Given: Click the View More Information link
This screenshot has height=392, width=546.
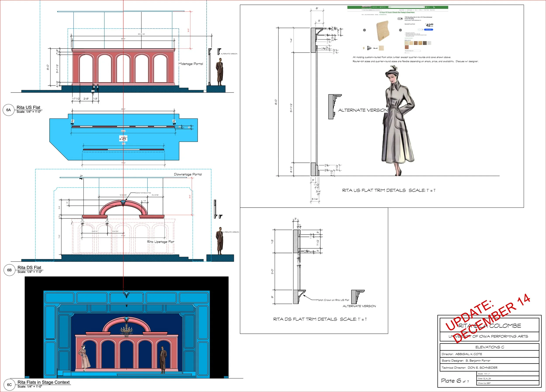Looking at the screenshot, I should 409,38.
